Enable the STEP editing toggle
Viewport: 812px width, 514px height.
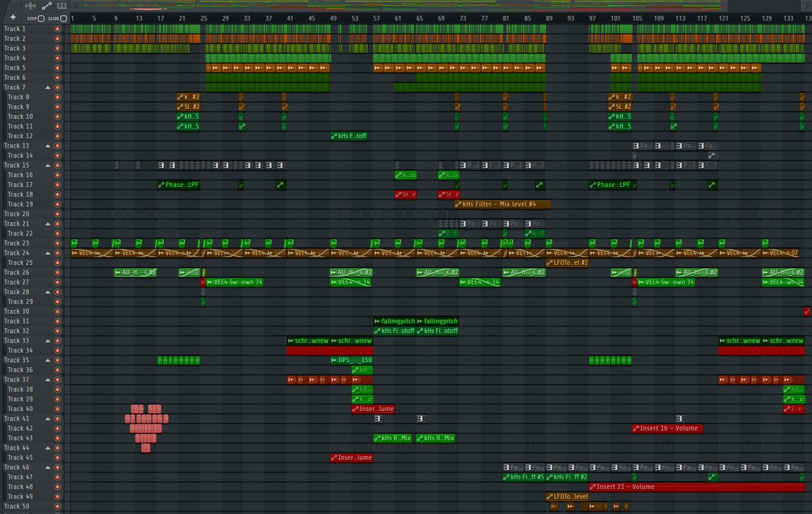pyautogui.click(x=41, y=19)
